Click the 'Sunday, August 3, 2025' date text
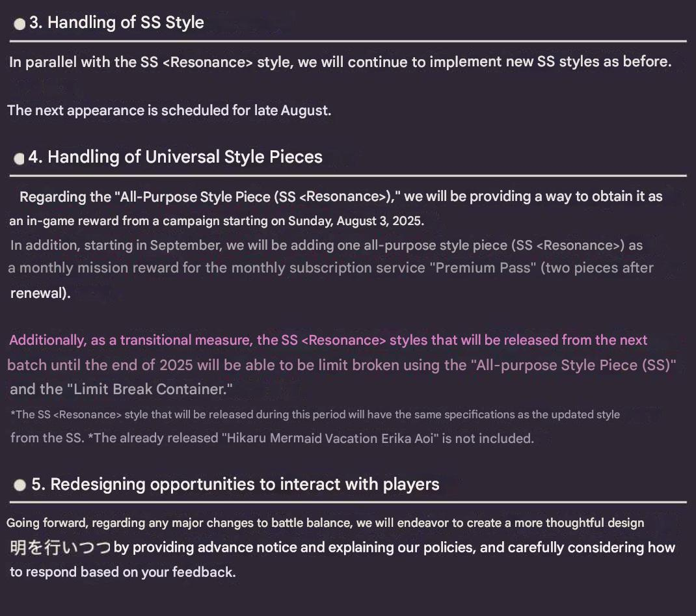The width and height of the screenshot is (696, 616). [355, 221]
